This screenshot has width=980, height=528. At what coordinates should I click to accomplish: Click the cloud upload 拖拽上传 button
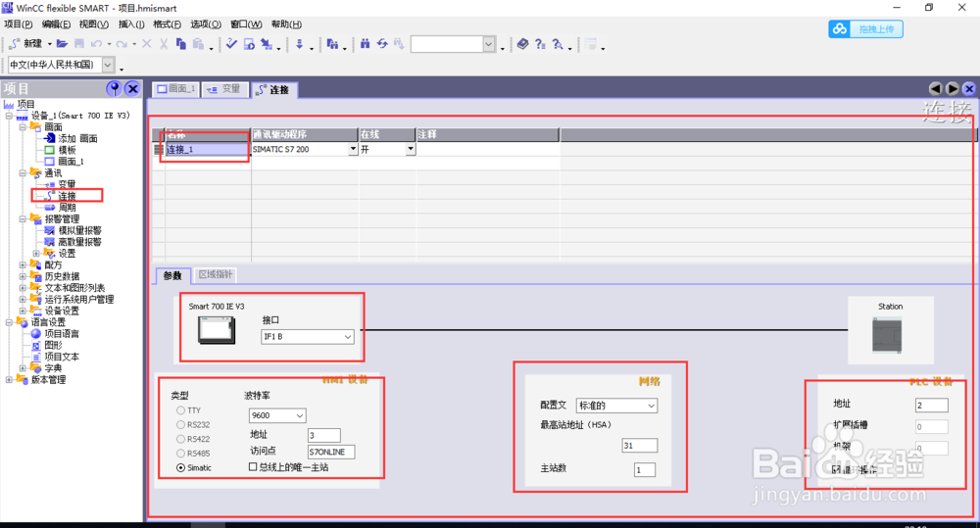coord(865,28)
